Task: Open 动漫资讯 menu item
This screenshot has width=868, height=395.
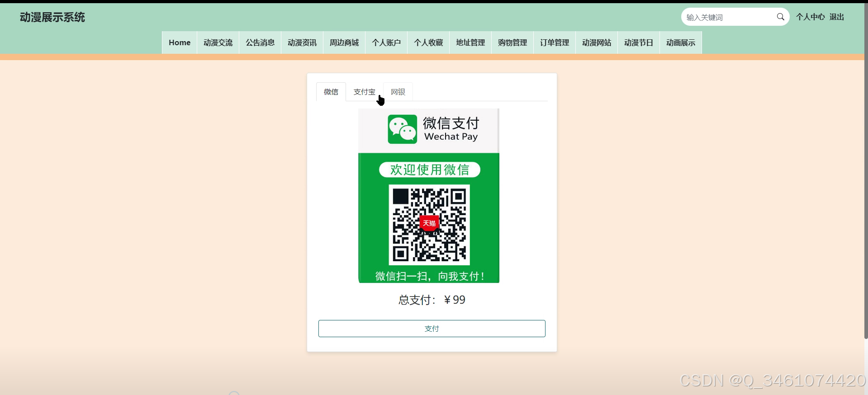Action: coord(302,42)
